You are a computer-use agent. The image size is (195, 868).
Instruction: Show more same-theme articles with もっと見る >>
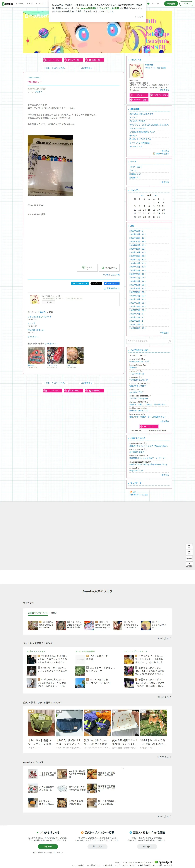click(x=33, y=337)
